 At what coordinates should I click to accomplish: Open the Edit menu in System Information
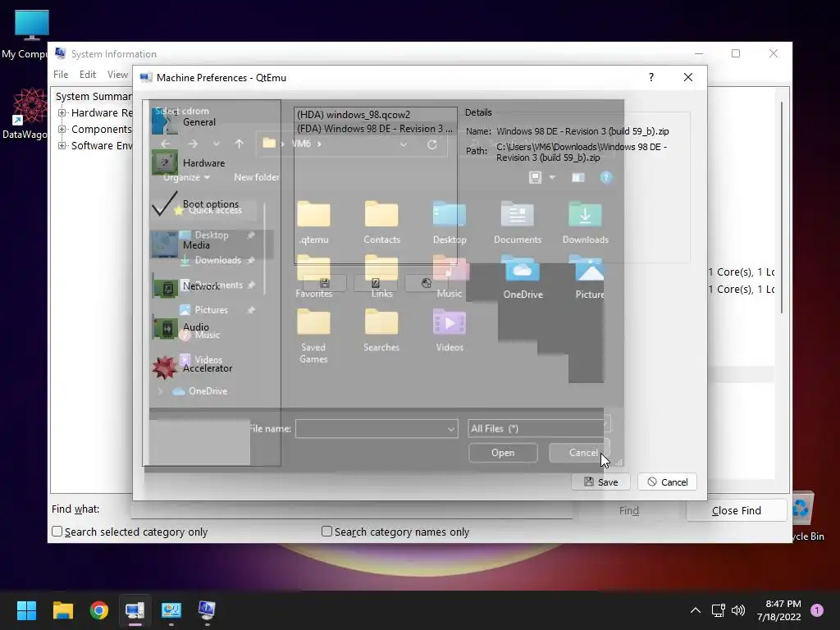click(x=87, y=75)
